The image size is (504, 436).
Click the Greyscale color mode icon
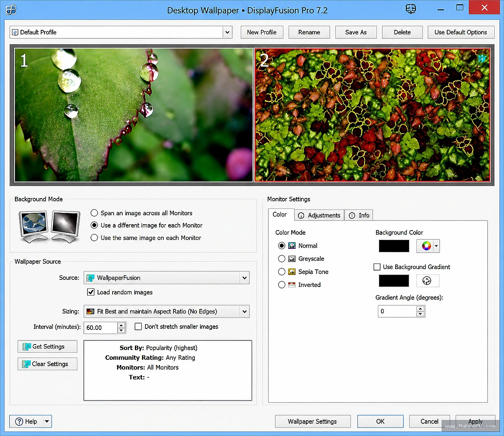click(x=292, y=259)
